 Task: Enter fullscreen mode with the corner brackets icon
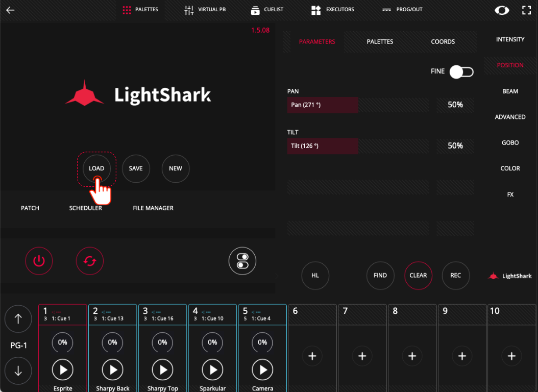[526, 10]
